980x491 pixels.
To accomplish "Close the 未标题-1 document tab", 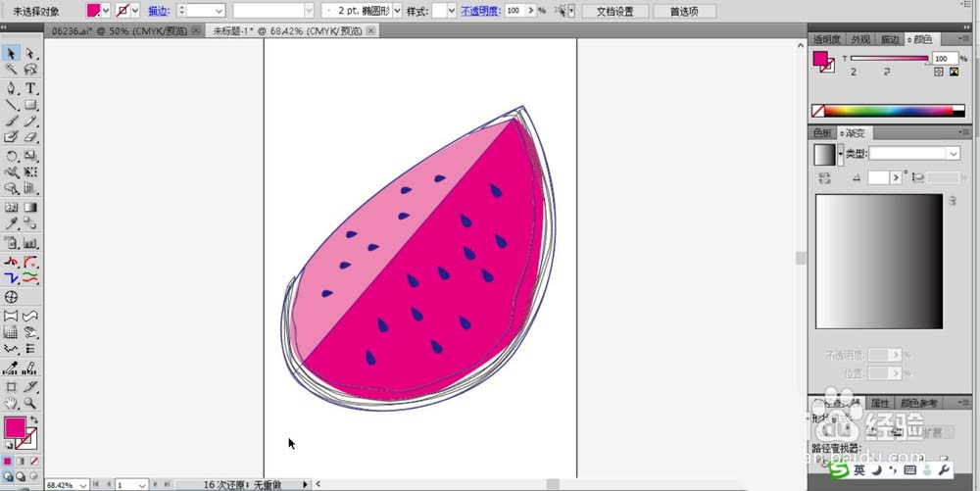I will 370,30.
